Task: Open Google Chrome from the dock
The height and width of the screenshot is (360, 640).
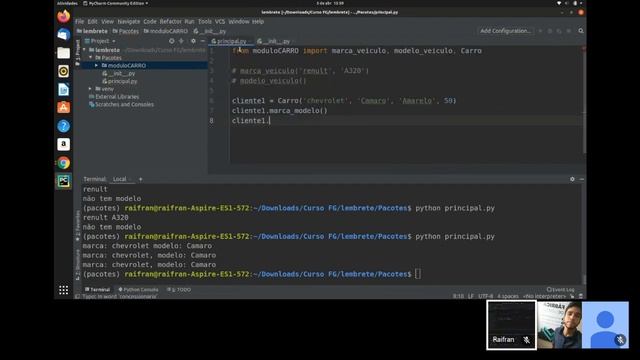Action: coord(63,163)
